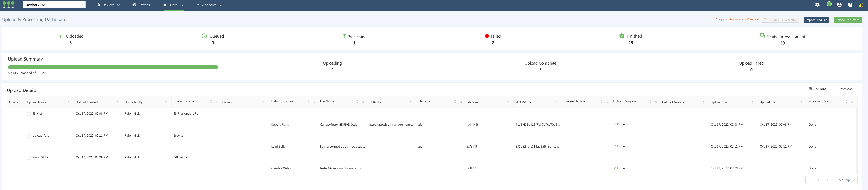Sort by S3 Bucket column arrows

pos(410,102)
